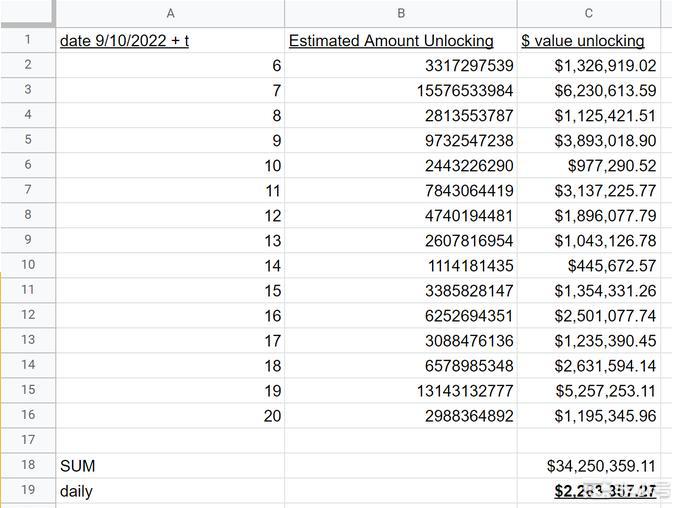Click the select-all corner box
This screenshot has height=508, width=679.
tap(27, 13)
